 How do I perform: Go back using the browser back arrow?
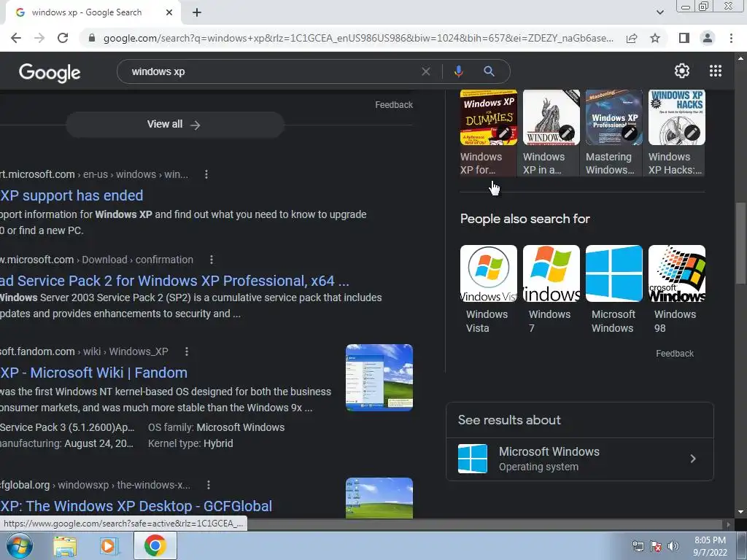16,38
